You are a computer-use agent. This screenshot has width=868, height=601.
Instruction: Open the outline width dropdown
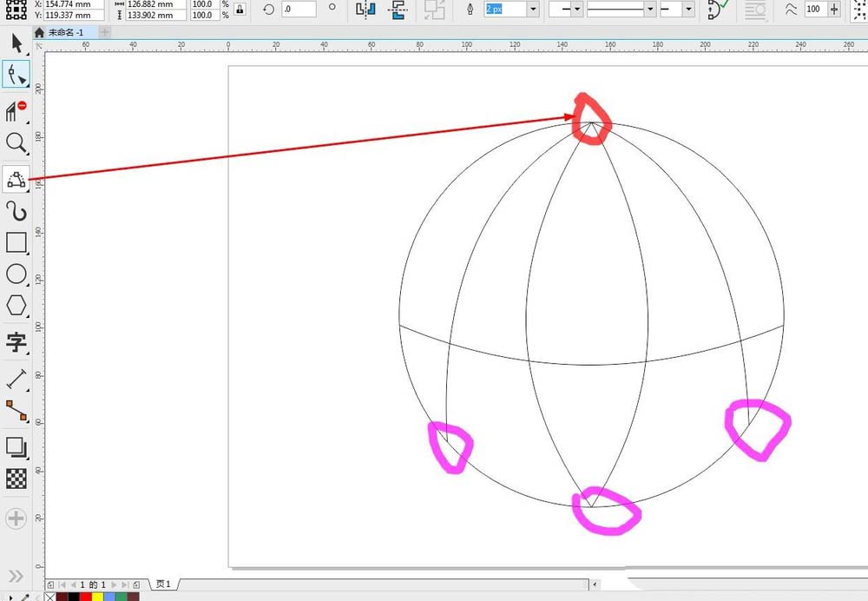click(532, 9)
